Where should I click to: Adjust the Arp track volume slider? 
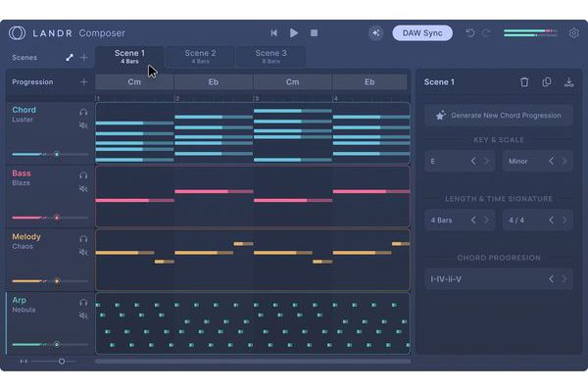tap(56, 344)
